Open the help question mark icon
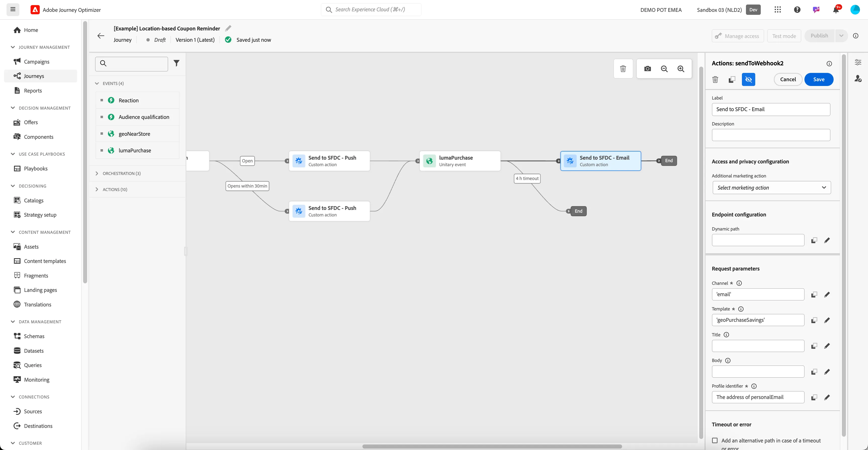 797,10
